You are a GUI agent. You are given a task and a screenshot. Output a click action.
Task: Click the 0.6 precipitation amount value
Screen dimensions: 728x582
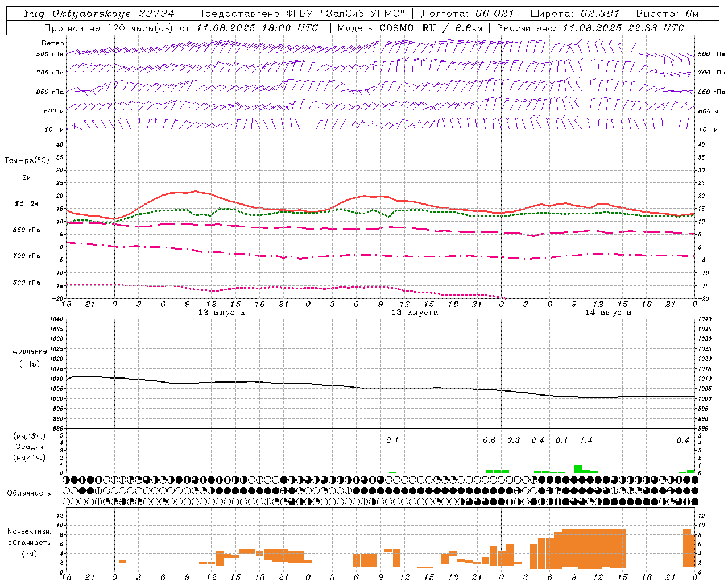(489, 440)
